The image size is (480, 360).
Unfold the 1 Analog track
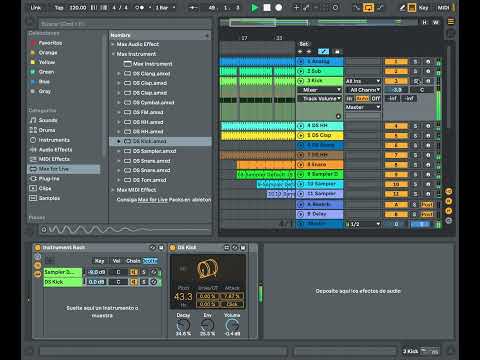point(301,62)
